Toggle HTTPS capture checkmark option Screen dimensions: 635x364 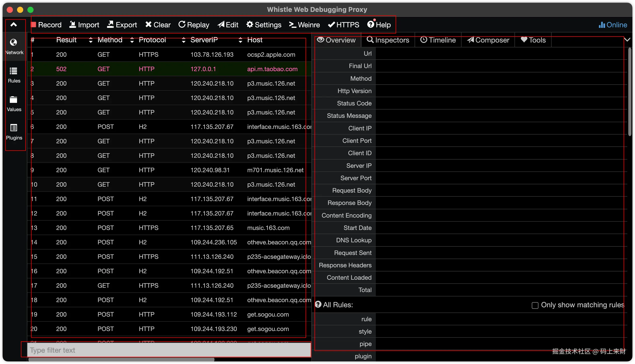[x=343, y=25]
